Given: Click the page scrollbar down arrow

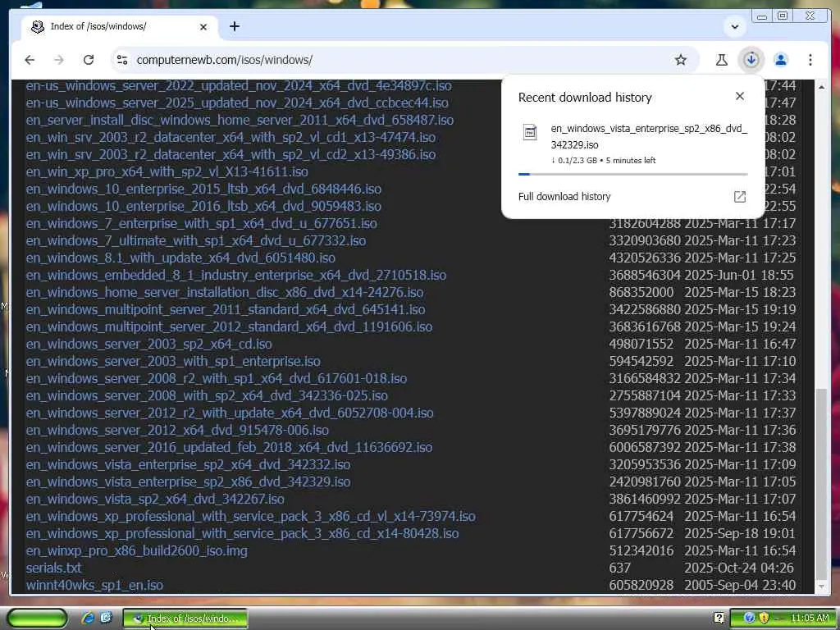Looking at the screenshot, I should (x=821, y=587).
